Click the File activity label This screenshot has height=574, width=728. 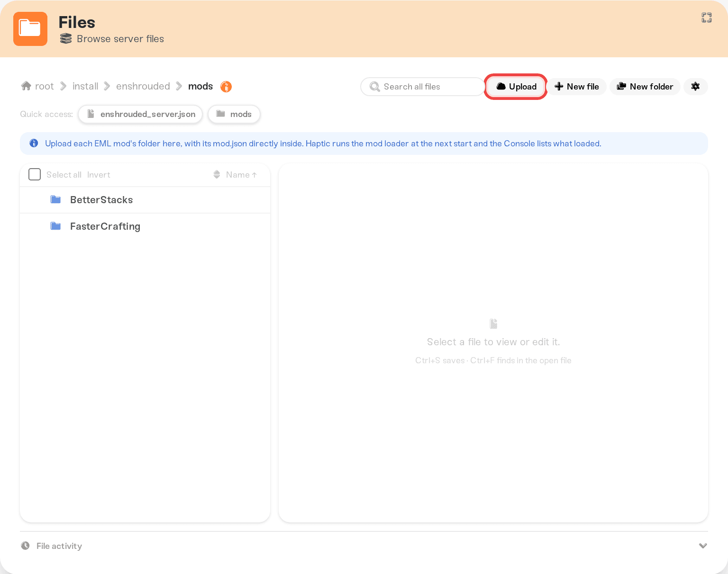pyautogui.click(x=59, y=546)
